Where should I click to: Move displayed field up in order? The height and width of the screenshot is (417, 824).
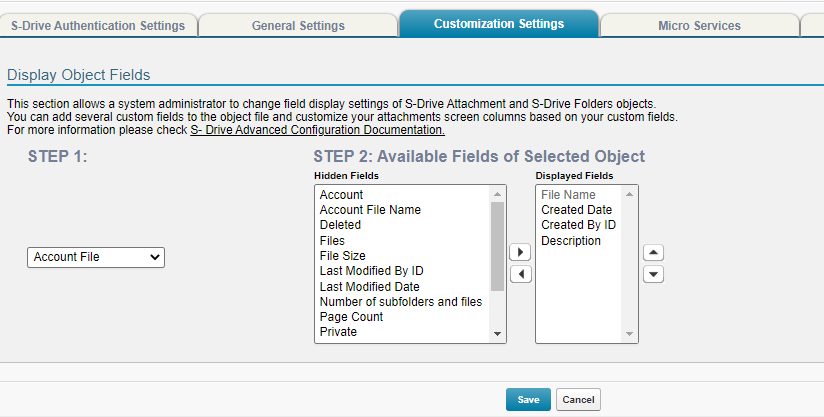pyautogui.click(x=652, y=253)
